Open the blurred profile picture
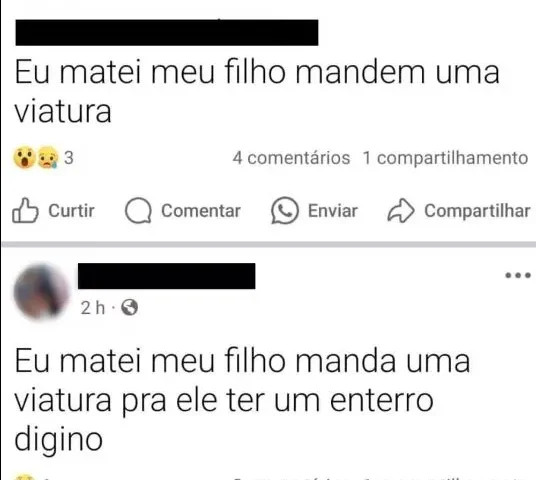536x480 pixels. [41, 291]
